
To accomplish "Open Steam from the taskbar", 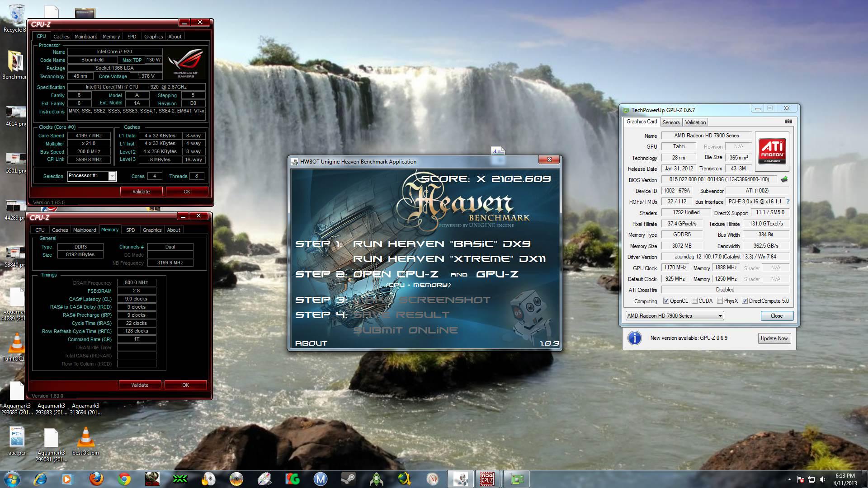I will [x=348, y=479].
